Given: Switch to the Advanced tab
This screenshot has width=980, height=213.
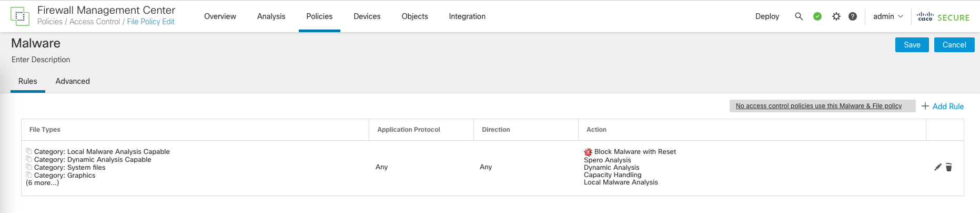Looking at the screenshot, I should click(73, 81).
